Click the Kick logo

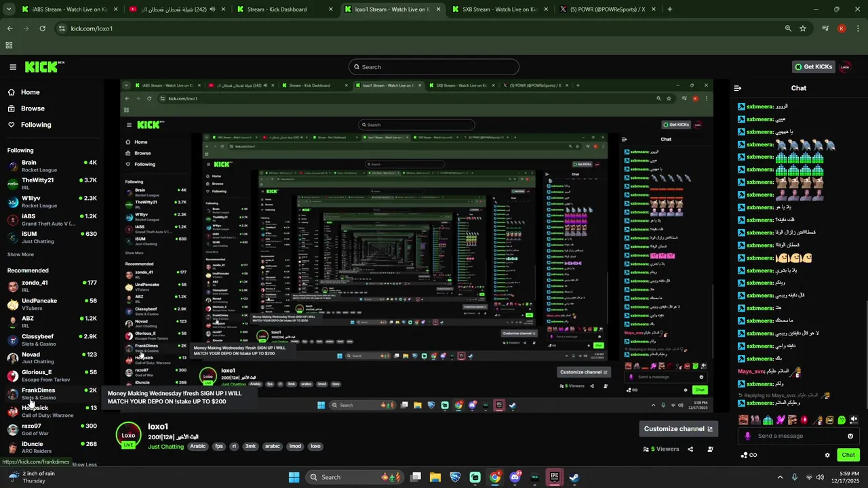tap(45, 66)
